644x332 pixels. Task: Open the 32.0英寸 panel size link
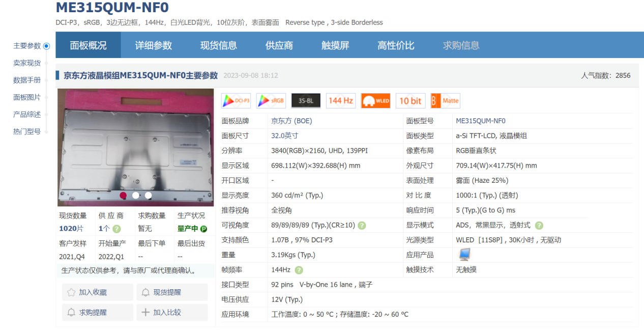tap(285, 136)
